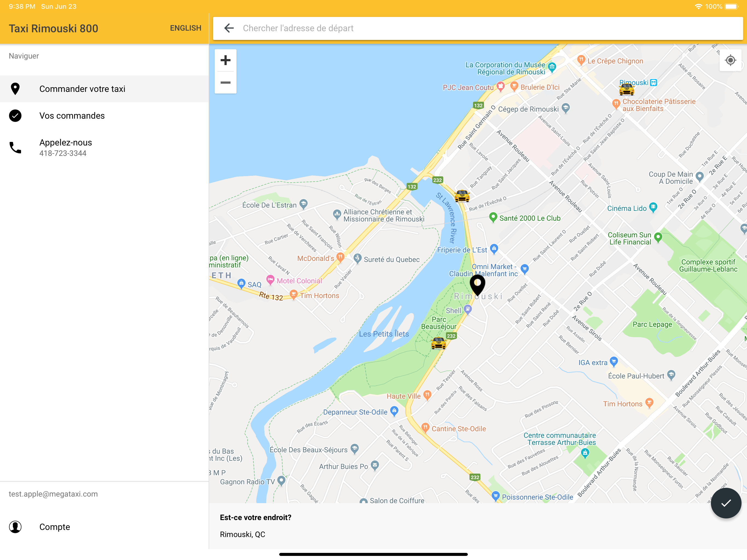Screen dimensions: 747x560
Task: Click Parc Lepage label on map
Action: point(652,324)
